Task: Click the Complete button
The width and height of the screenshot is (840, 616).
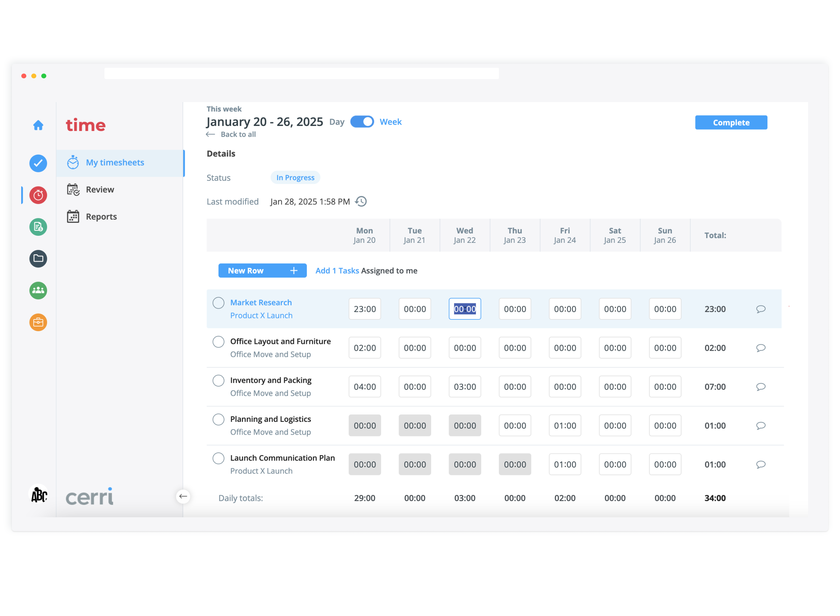Action: click(x=731, y=122)
